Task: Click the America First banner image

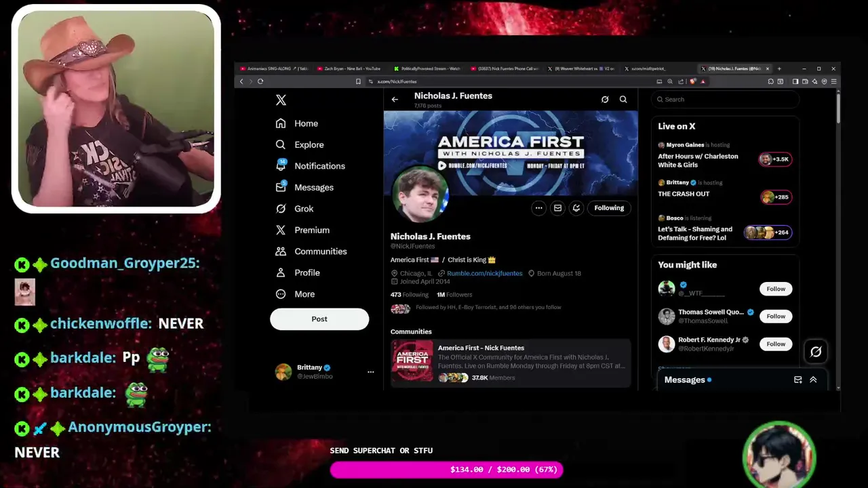Action: (511, 152)
